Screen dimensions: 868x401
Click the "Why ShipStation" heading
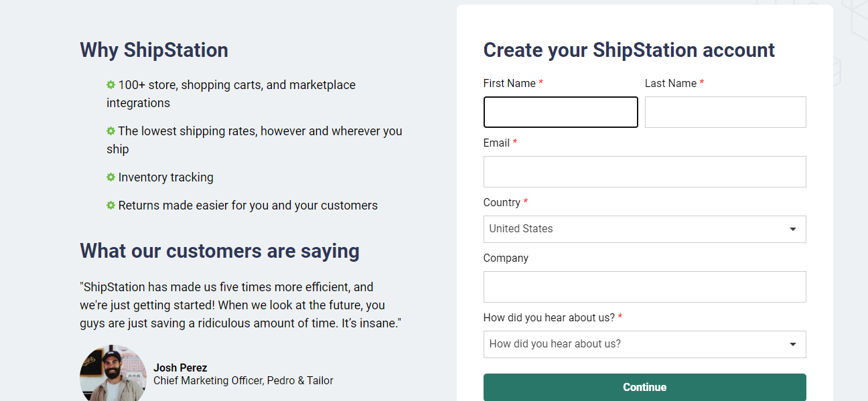point(154,50)
